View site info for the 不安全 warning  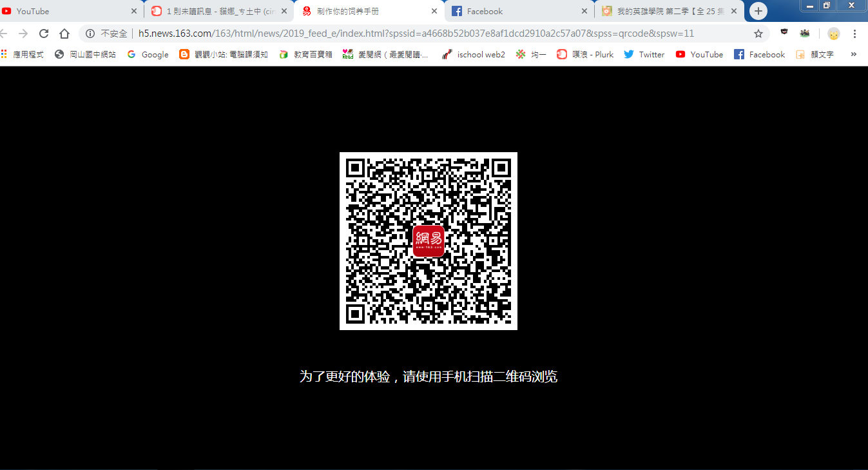107,34
